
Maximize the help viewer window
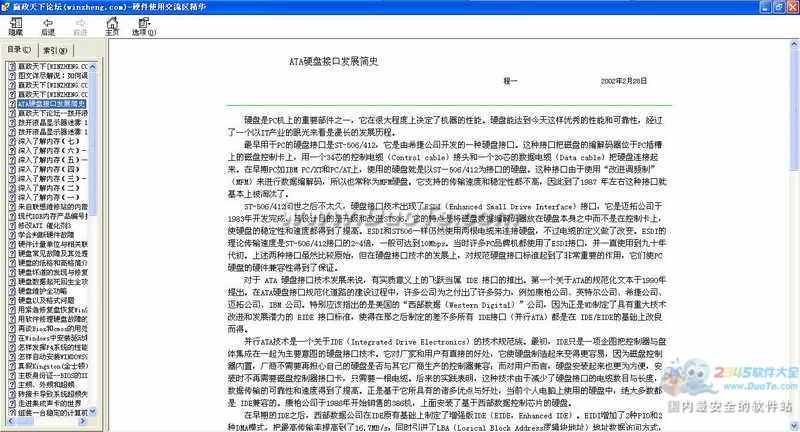(779, 7)
